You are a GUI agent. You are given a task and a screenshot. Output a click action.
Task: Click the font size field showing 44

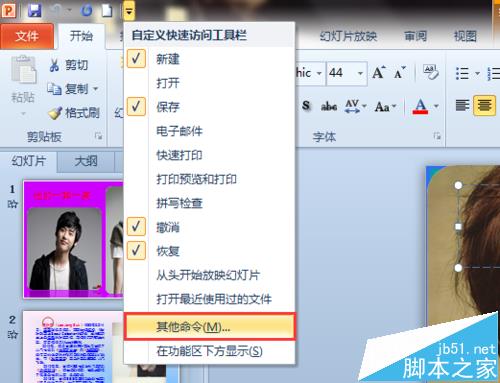341,73
